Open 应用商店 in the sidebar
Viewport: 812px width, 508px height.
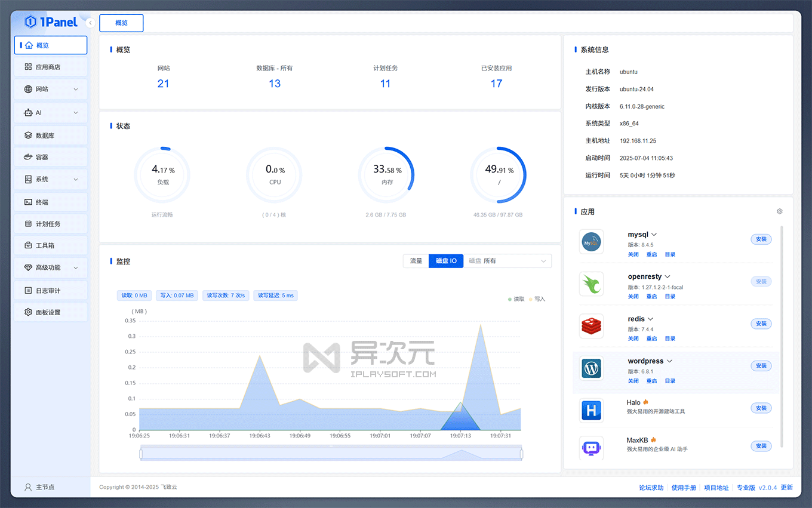tap(51, 67)
